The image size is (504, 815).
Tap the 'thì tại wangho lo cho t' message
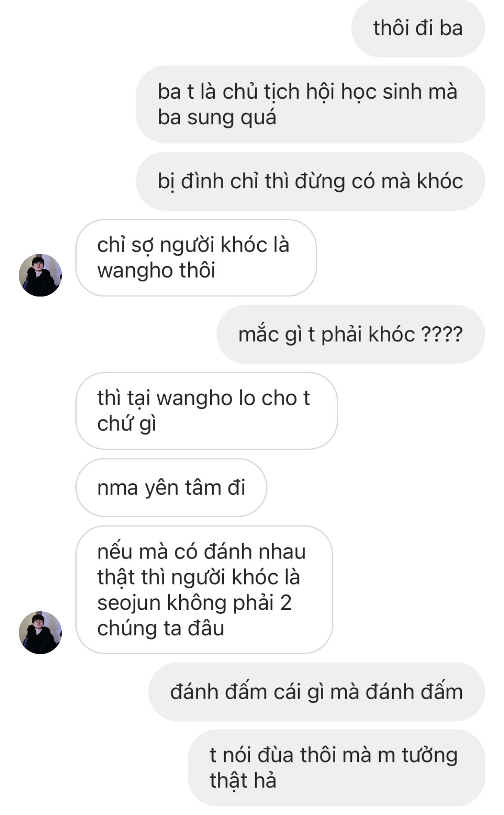click(207, 411)
